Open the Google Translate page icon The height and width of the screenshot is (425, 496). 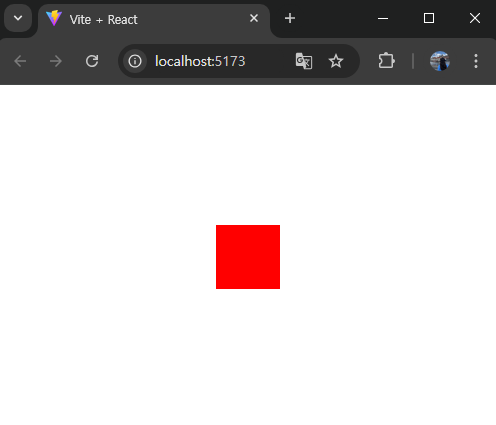[304, 61]
